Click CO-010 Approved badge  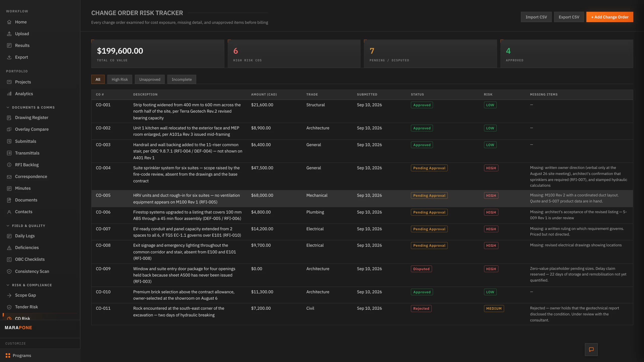422,292
